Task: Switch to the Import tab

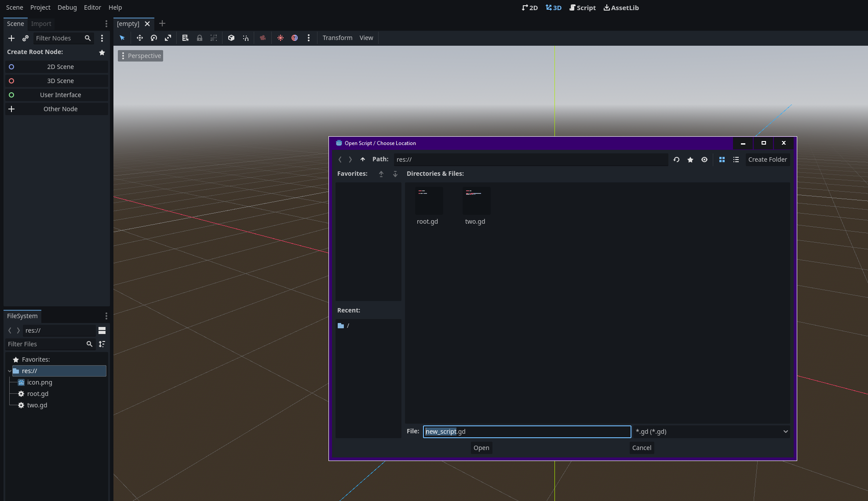Action: coord(41,24)
